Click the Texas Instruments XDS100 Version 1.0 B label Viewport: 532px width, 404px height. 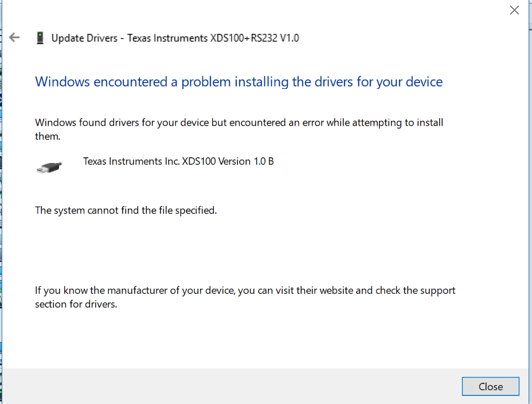click(178, 161)
